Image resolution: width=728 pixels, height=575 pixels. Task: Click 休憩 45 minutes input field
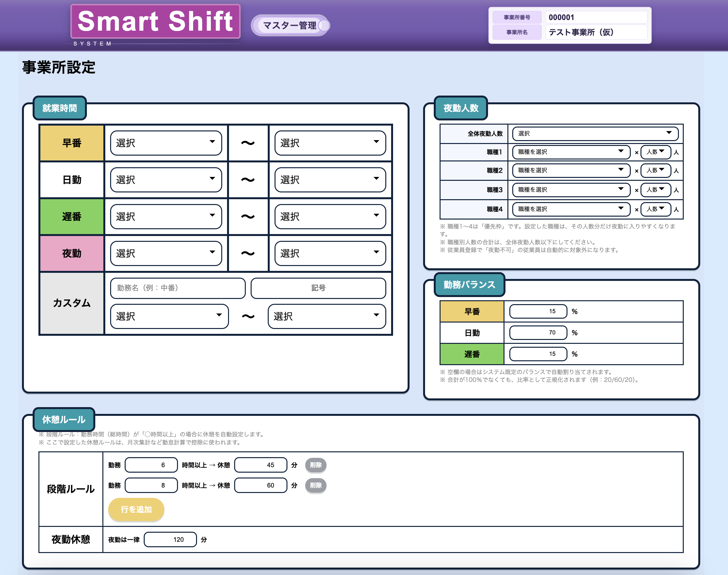click(260, 465)
